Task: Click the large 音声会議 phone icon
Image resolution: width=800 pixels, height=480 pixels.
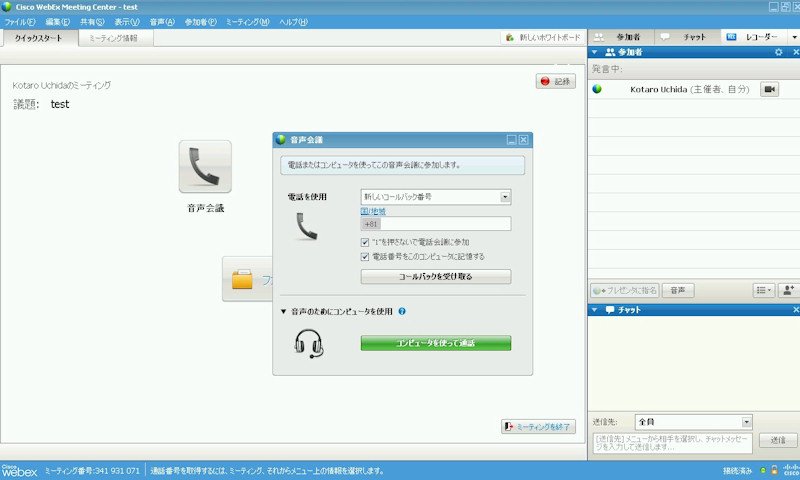Action: pyautogui.click(x=205, y=167)
